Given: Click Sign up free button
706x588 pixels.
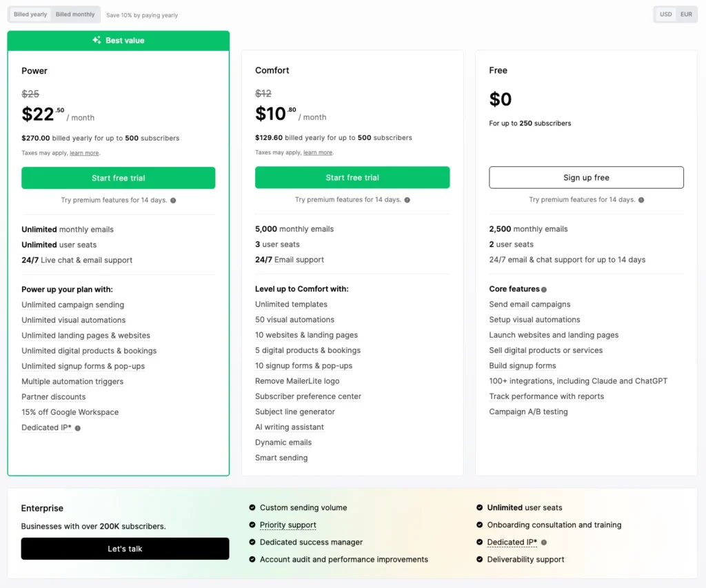Looking at the screenshot, I should [x=586, y=177].
